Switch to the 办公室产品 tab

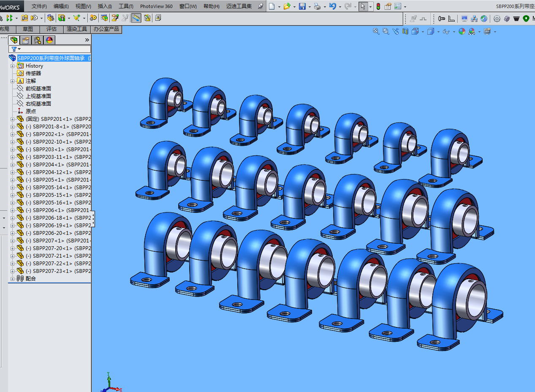click(x=106, y=29)
